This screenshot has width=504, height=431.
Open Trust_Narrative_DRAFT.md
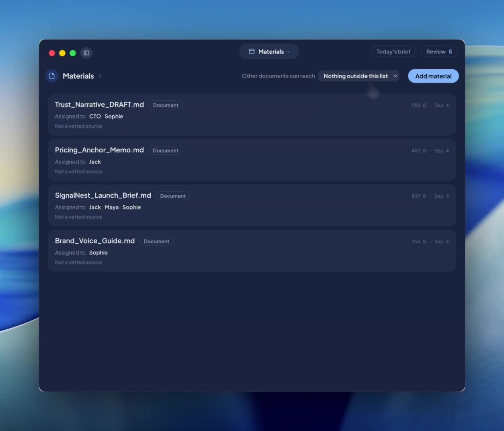(x=99, y=105)
